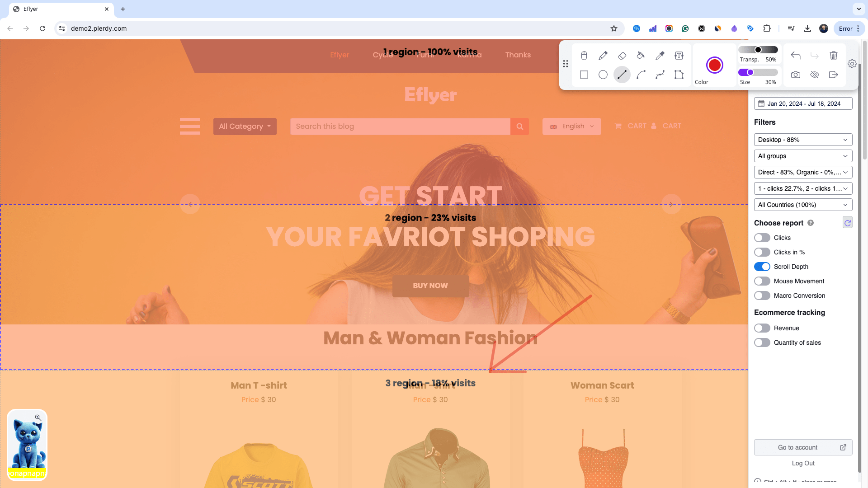Select the Arrow/Line tool
Image resolution: width=868 pixels, height=488 pixels.
(622, 75)
